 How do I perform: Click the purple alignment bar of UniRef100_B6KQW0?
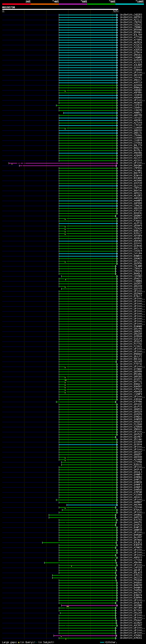68,166
